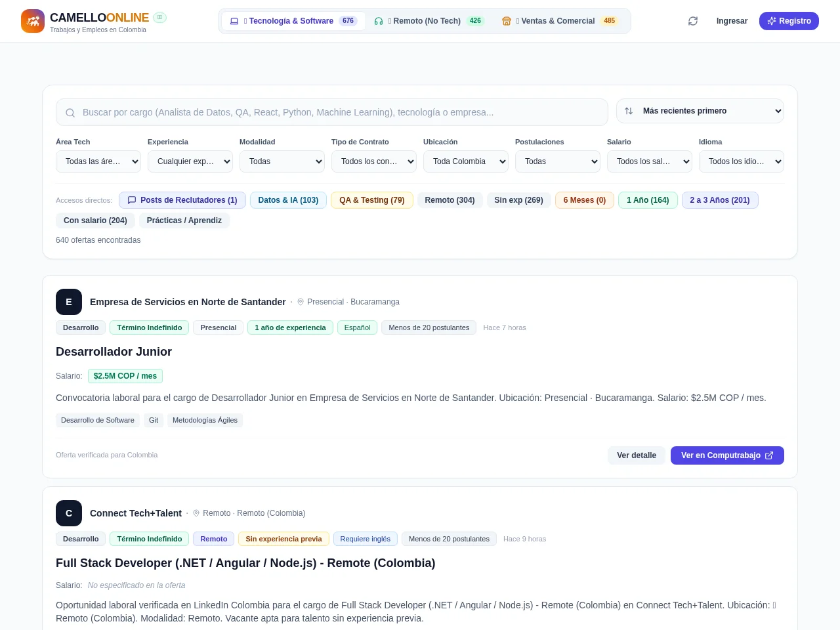The height and width of the screenshot is (630, 840).
Task: Open the Ubicación dropdown
Action: [466, 161]
